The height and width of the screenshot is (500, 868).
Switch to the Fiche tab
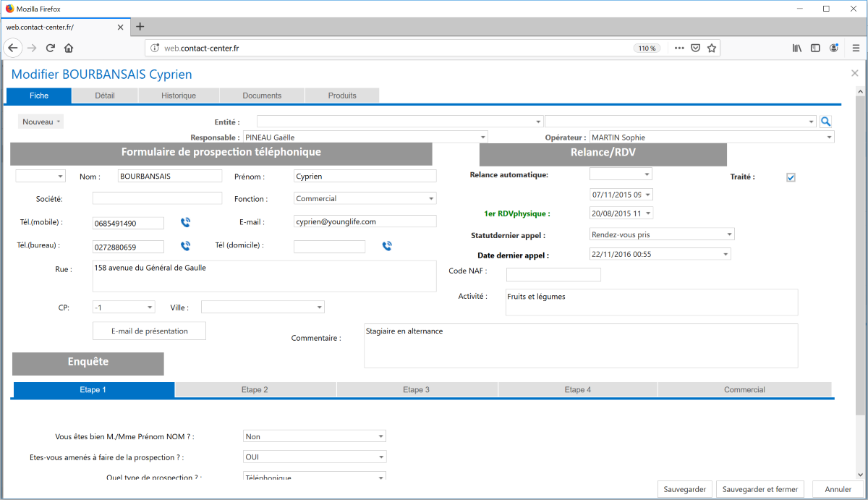point(39,96)
